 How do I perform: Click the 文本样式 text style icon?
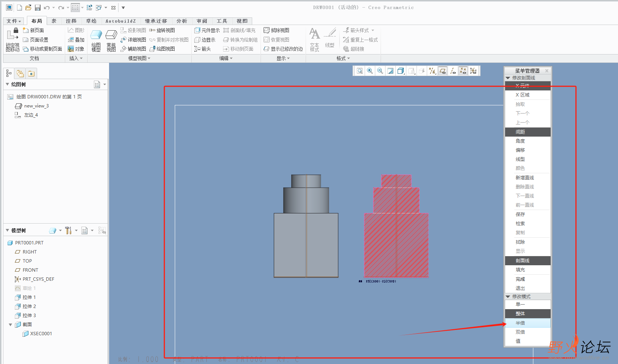coord(315,40)
